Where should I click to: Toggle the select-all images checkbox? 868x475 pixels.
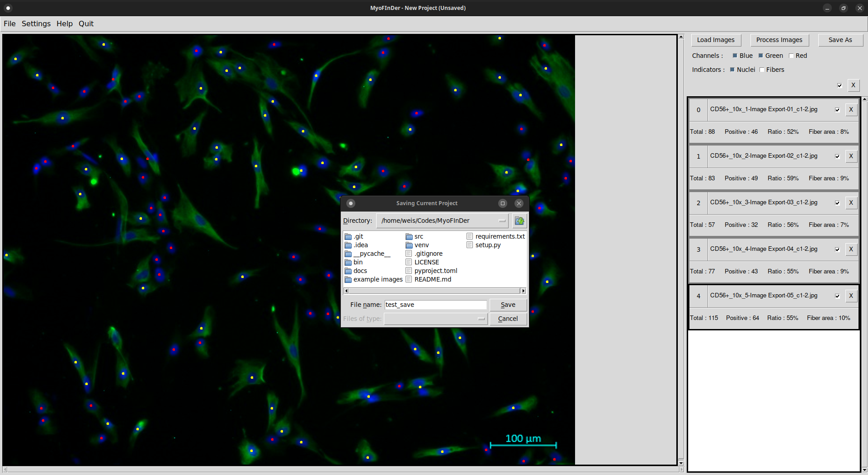[x=840, y=85]
